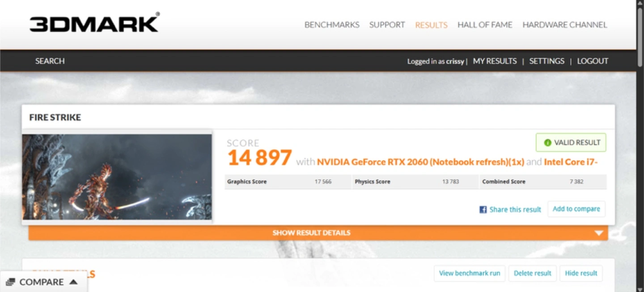The image size is (644, 292).
Task: Open Hall of Fame page
Action: pyautogui.click(x=485, y=25)
